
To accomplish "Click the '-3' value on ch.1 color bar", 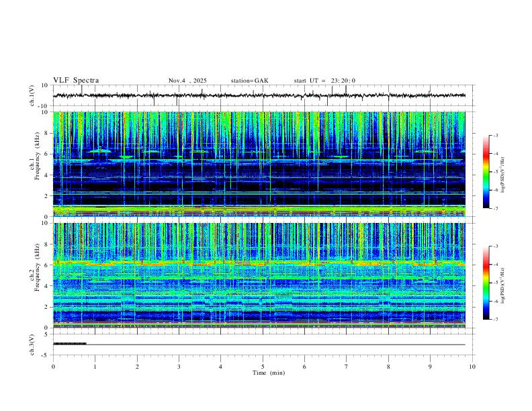I will pyautogui.click(x=495, y=135).
